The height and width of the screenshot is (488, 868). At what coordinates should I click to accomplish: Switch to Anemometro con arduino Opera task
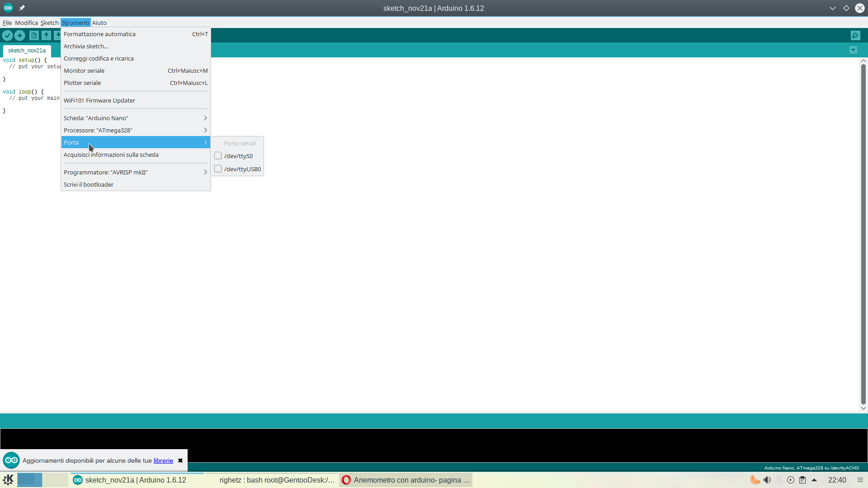tap(406, 480)
